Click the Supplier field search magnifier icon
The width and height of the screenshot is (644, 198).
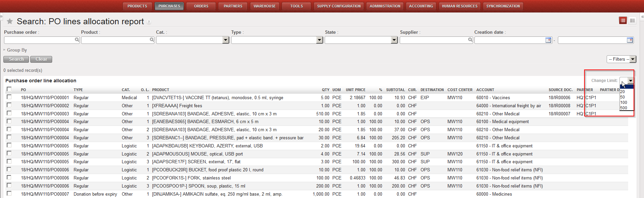point(470,40)
